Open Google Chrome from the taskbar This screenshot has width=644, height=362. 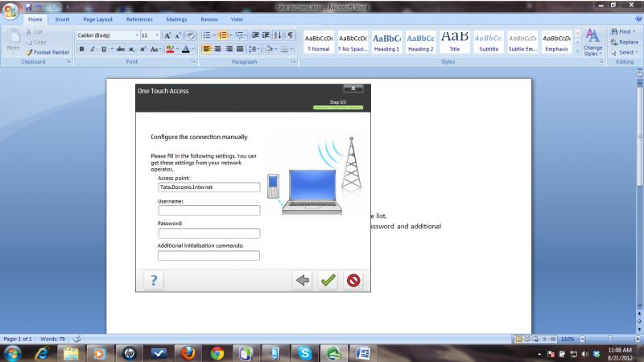pyautogui.click(x=217, y=353)
